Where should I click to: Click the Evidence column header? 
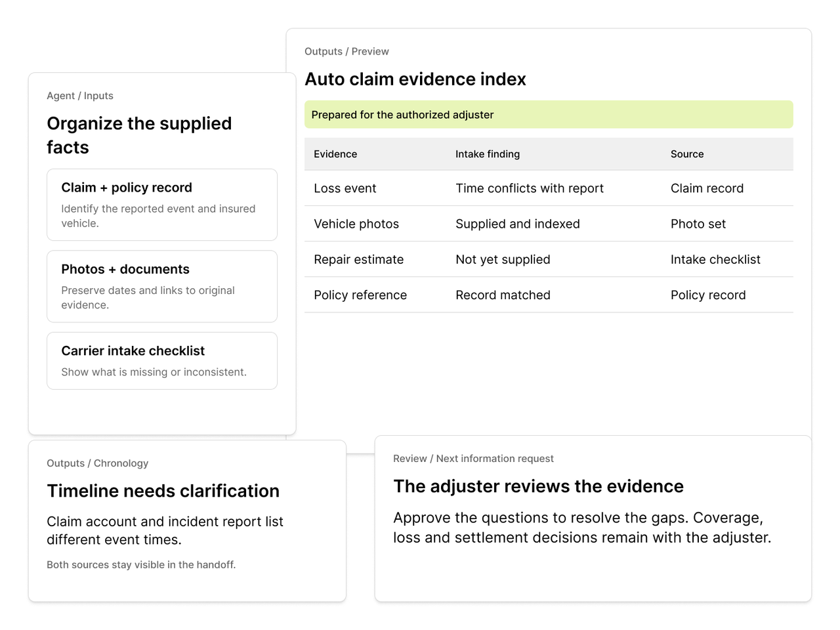click(335, 154)
